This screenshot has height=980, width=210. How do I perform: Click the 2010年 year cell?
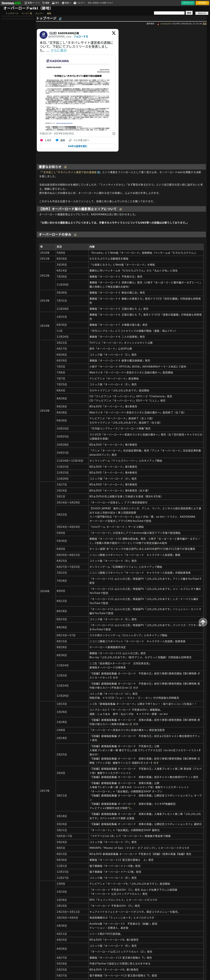tap(47, 253)
